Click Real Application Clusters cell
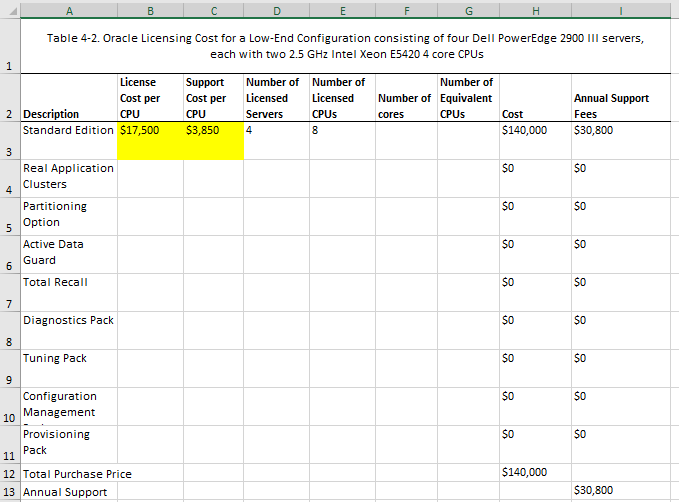Image resolution: width=679 pixels, height=502 pixels. coord(69,179)
